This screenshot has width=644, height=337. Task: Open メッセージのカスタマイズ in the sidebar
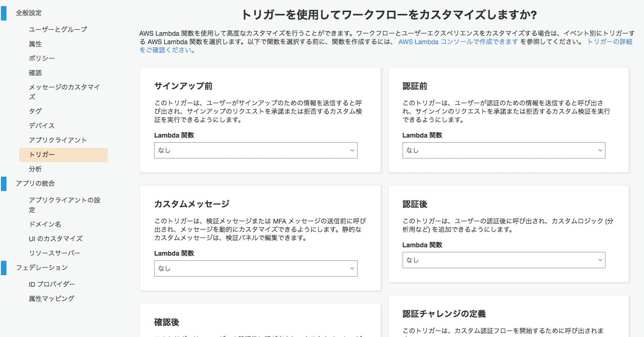point(64,92)
